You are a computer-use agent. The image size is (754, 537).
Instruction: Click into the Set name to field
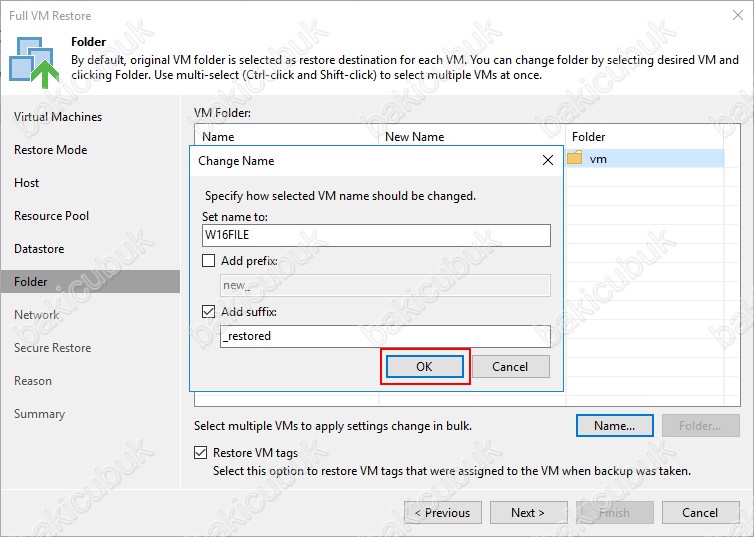[x=376, y=236]
